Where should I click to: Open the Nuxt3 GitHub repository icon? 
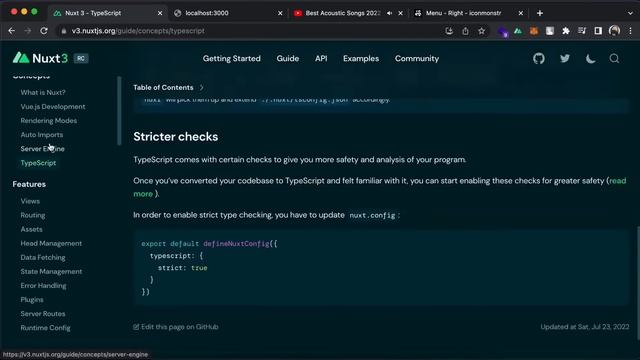pos(539,58)
